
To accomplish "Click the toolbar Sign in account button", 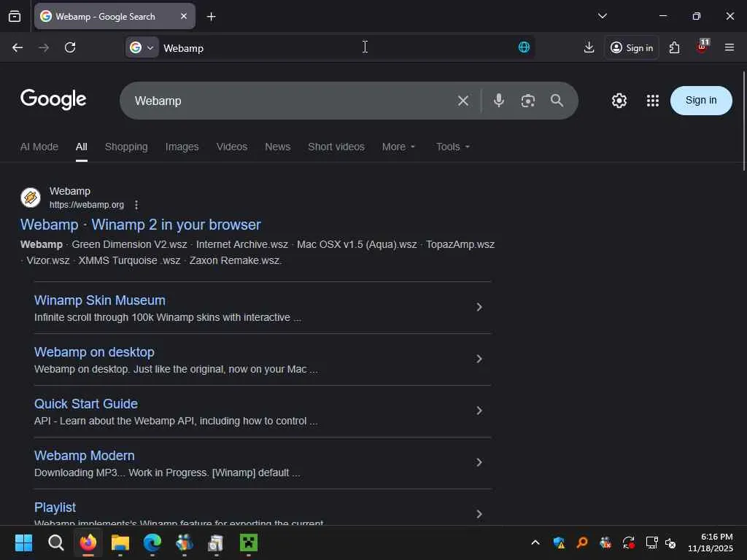I will pyautogui.click(x=632, y=47).
